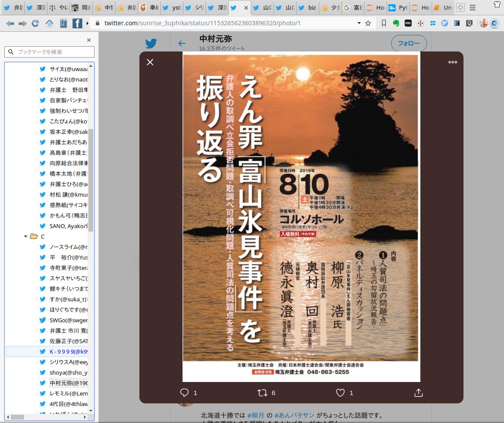Switch to the 'シリ' Twitter tab
Image resolution: width=504 pixels, height=423 pixels.
click(x=194, y=8)
